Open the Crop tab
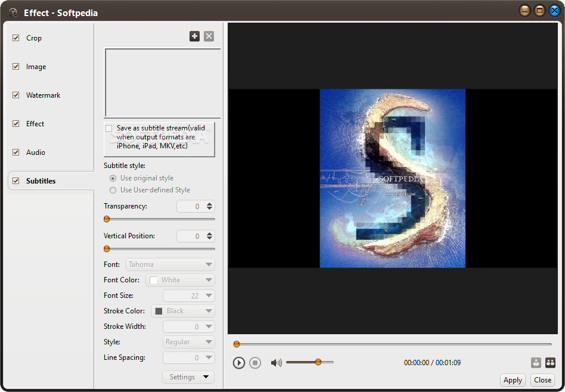Image resolution: width=565 pixels, height=392 pixels. tap(34, 38)
